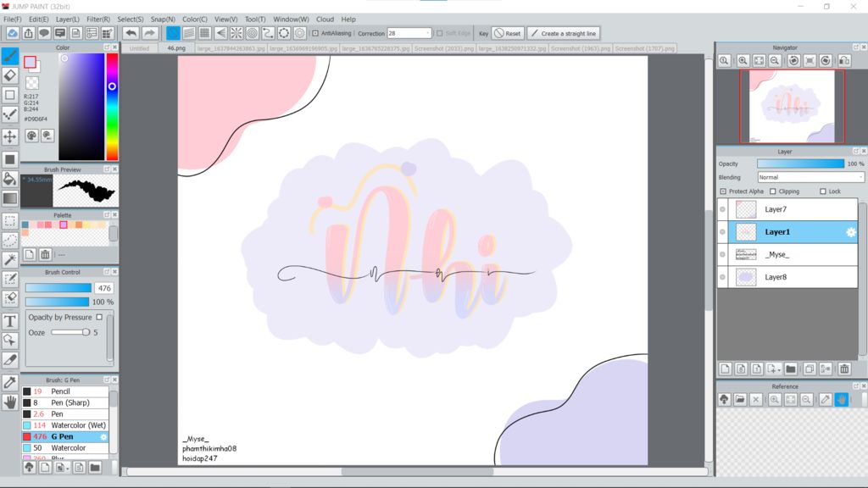Enable the radial snap icon
Screen dimensions: 868x488
pos(236,33)
